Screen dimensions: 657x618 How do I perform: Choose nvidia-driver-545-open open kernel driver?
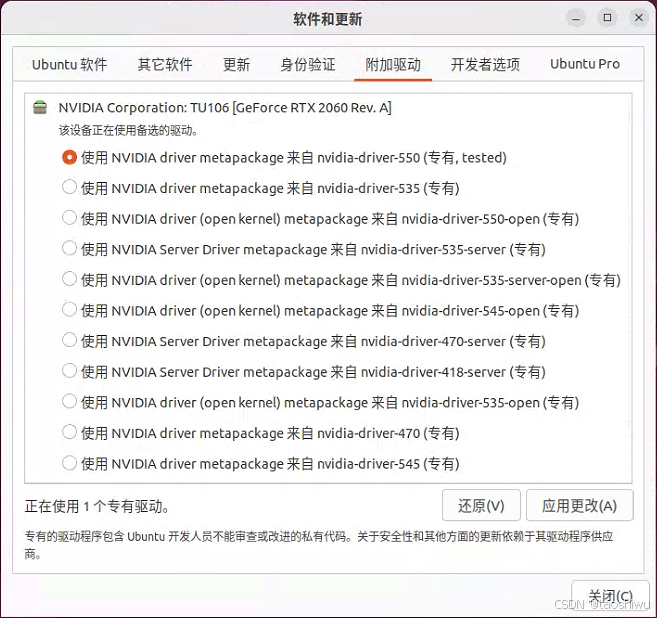click(69, 310)
